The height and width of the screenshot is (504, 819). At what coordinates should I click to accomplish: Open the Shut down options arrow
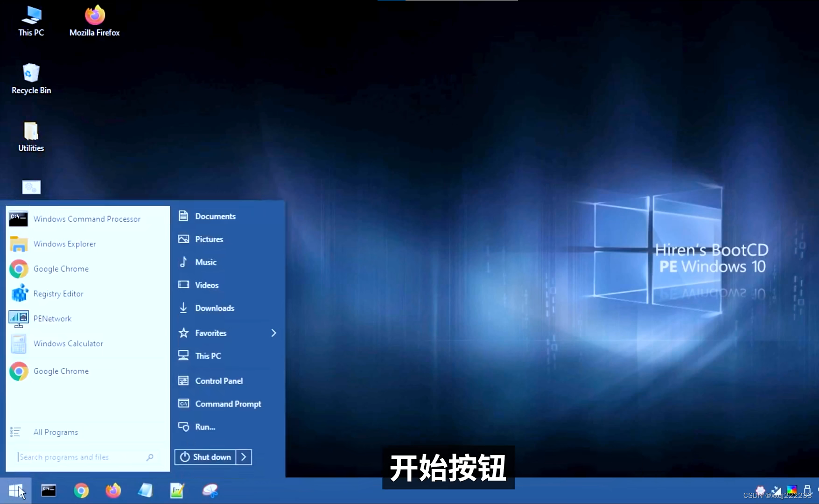click(244, 457)
